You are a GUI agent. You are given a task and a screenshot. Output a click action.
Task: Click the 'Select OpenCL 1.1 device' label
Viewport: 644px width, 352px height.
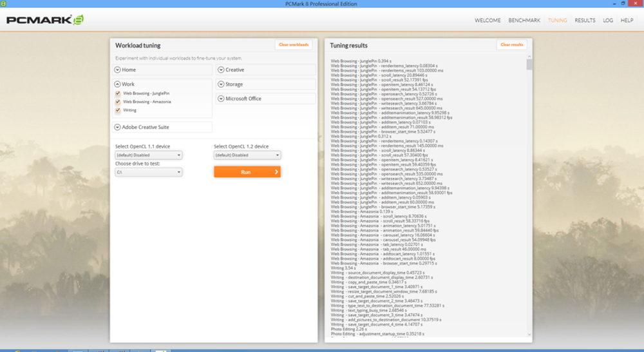tap(142, 146)
